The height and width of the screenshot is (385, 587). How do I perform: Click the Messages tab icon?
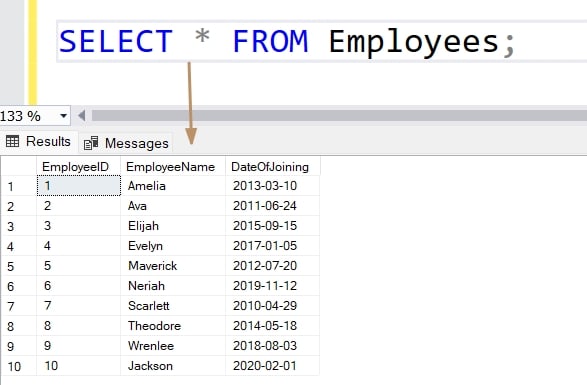[91, 143]
